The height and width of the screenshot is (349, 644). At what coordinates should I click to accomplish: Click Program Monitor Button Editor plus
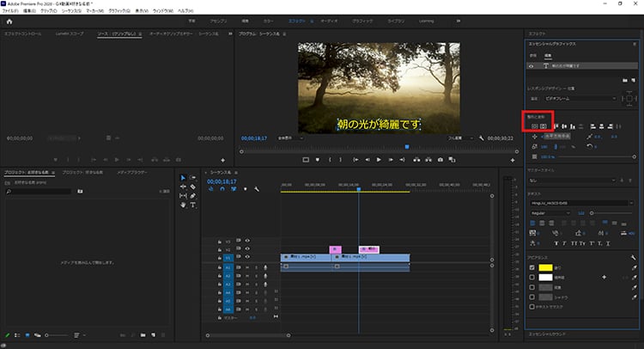513,160
